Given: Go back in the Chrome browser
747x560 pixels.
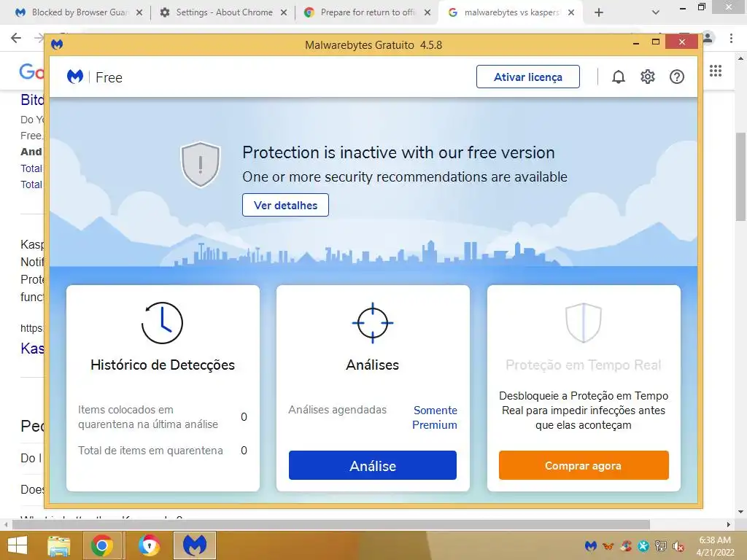Looking at the screenshot, I should point(16,38).
